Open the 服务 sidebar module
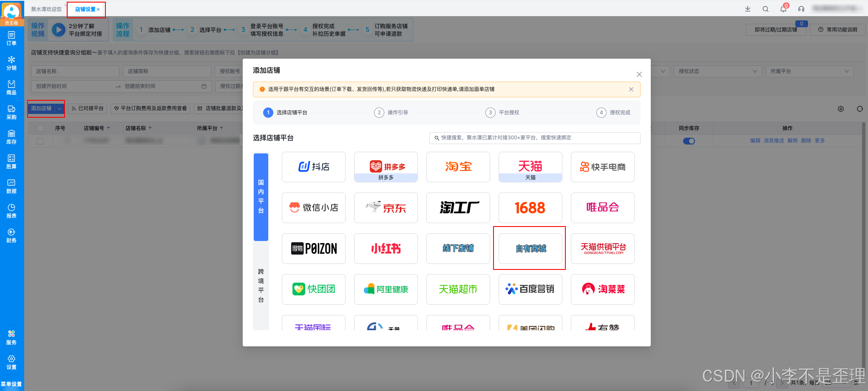The image size is (868, 391). 11,337
